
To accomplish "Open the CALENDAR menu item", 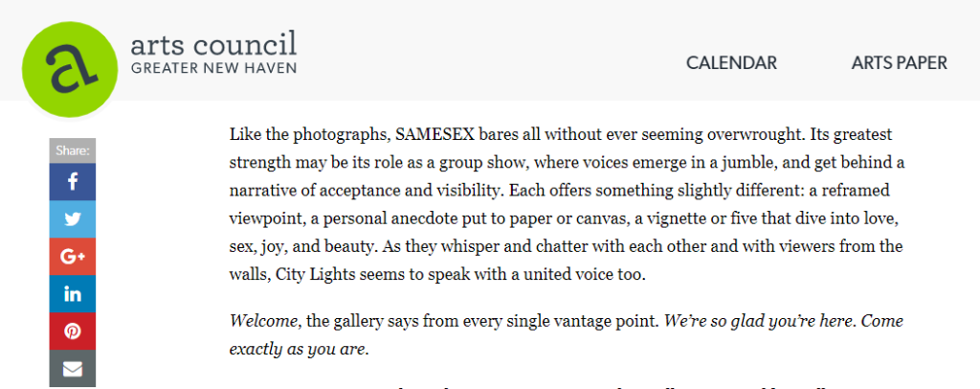I will 731,63.
